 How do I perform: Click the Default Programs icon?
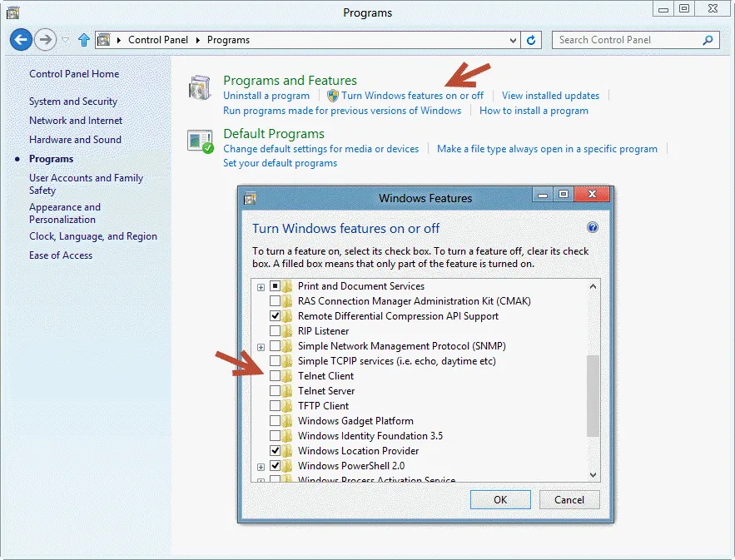199,141
